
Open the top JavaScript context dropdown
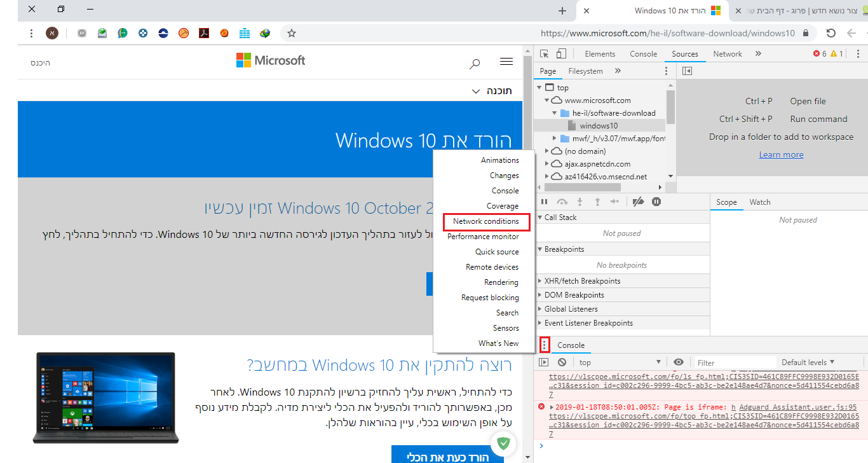point(619,363)
